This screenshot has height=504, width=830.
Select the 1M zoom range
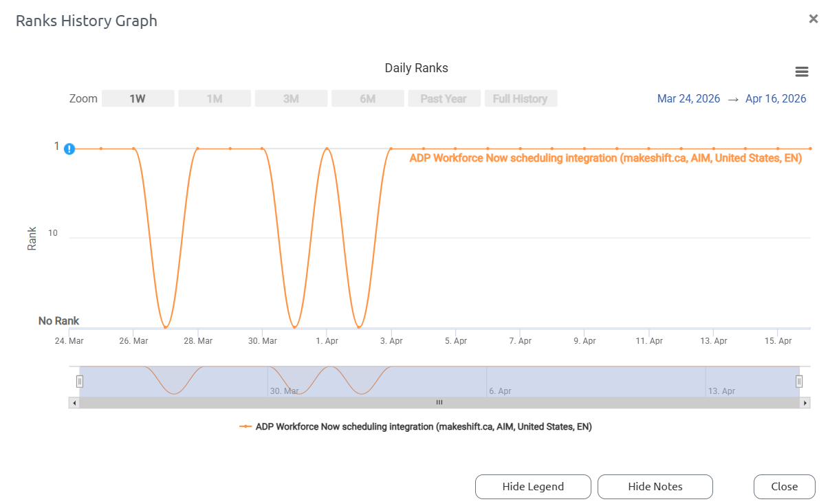coord(215,98)
